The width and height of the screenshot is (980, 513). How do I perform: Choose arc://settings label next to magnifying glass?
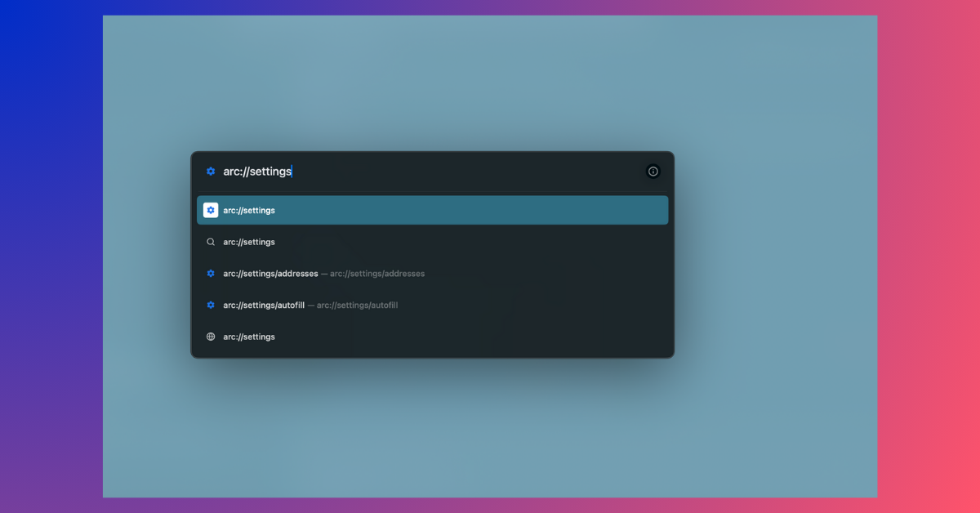[x=249, y=242]
